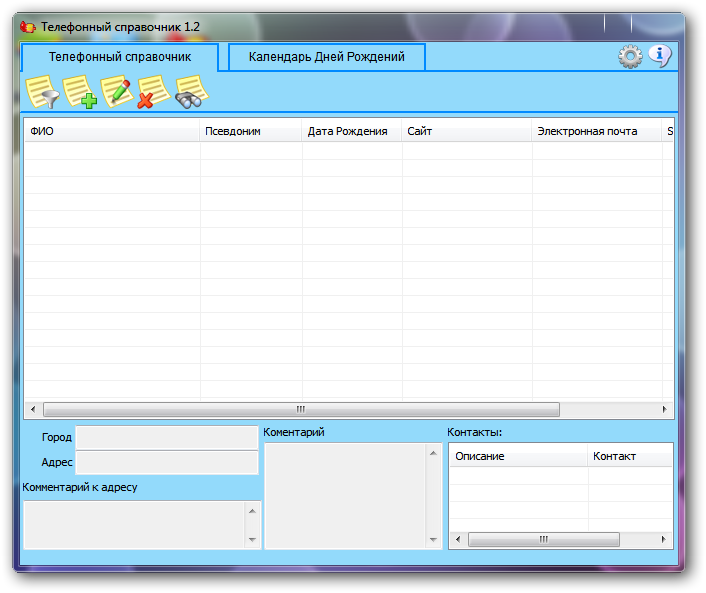Open settings via the gear icon
This screenshot has height=593, width=706.
click(630, 57)
